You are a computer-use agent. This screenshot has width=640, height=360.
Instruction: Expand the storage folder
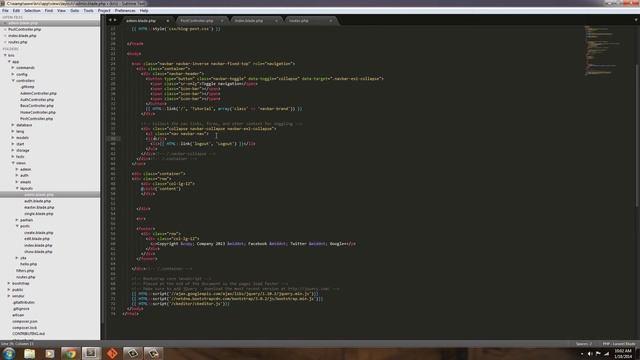pyautogui.click(x=13, y=150)
